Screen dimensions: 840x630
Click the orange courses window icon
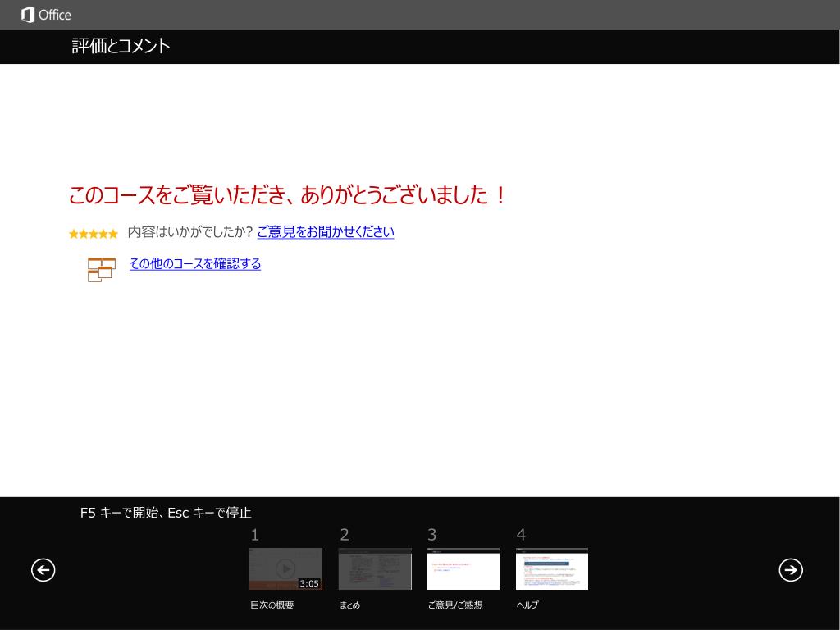click(102, 269)
